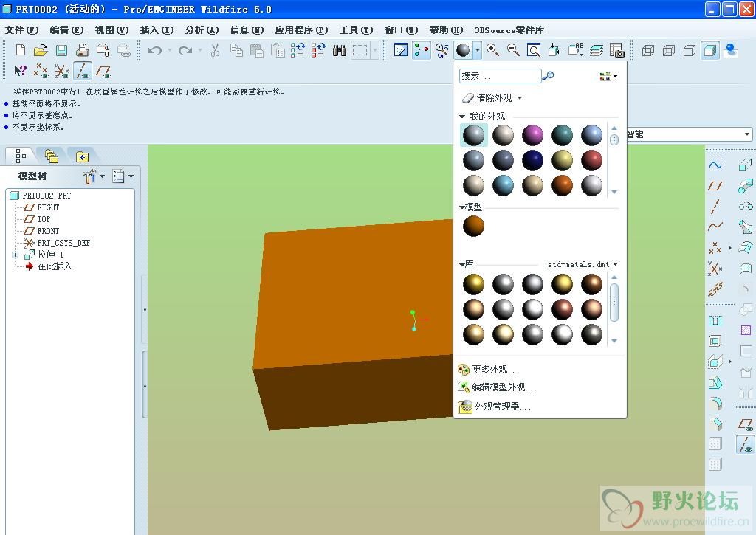Click the Zoom Out magnifier icon
The height and width of the screenshot is (535, 756).
[x=514, y=49]
